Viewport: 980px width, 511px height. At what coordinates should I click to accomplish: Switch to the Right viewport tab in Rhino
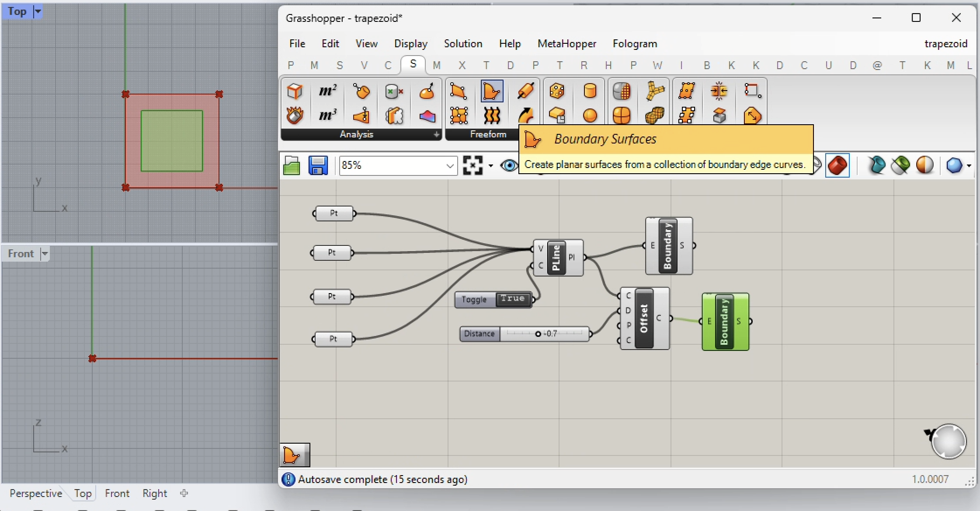click(x=155, y=493)
